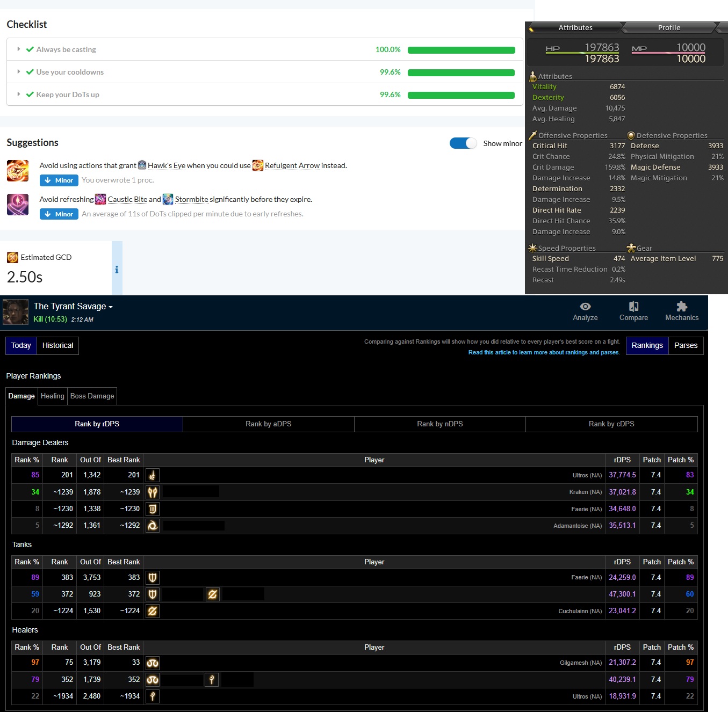The height and width of the screenshot is (712, 728).
Task: Click the 100.0% Always be casting score
Action: (x=388, y=49)
